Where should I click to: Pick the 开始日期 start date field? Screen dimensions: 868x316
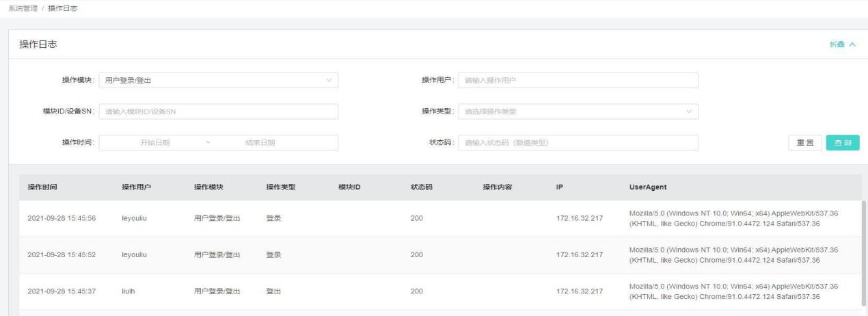point(155,142)
